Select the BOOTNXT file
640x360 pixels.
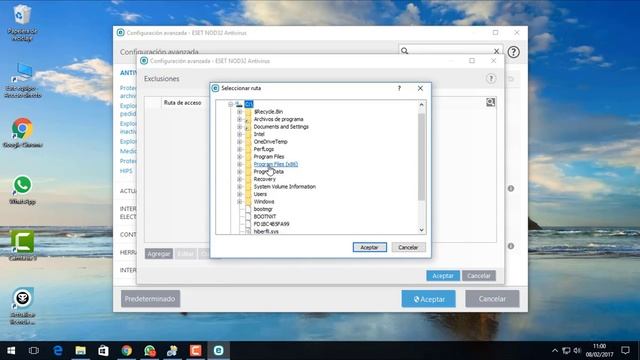coord(264,217)
